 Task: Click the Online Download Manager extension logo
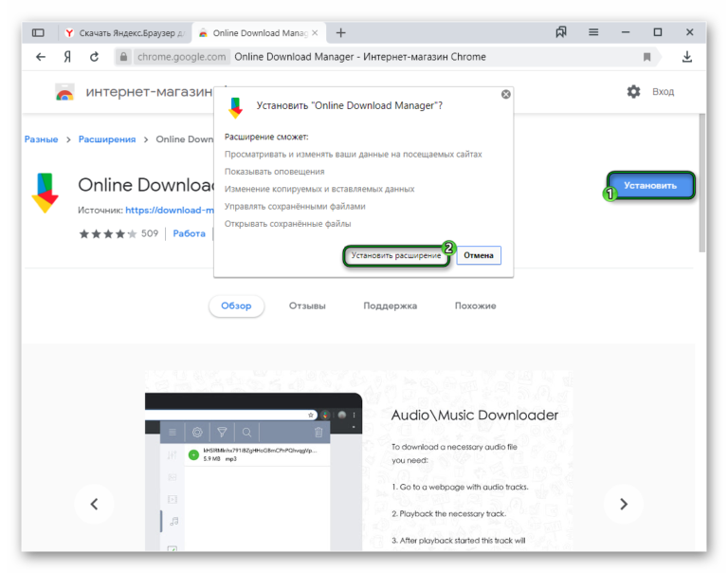[45, 193]
